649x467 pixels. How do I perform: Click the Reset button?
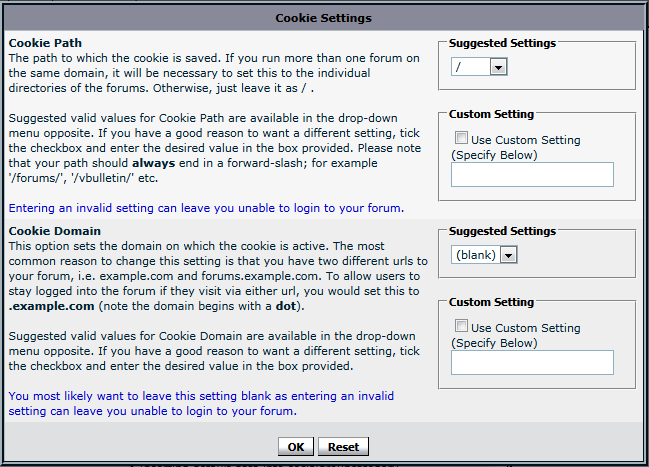click(x=343, y=447)
